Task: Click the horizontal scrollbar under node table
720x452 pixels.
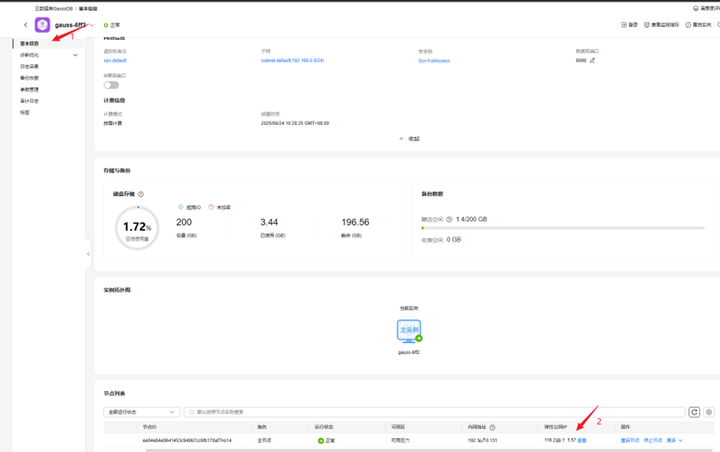Action: point(429,450)
